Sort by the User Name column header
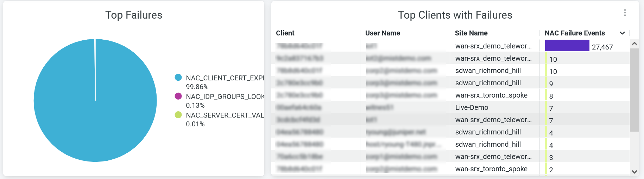644x179 pixels. click(383, 33)
